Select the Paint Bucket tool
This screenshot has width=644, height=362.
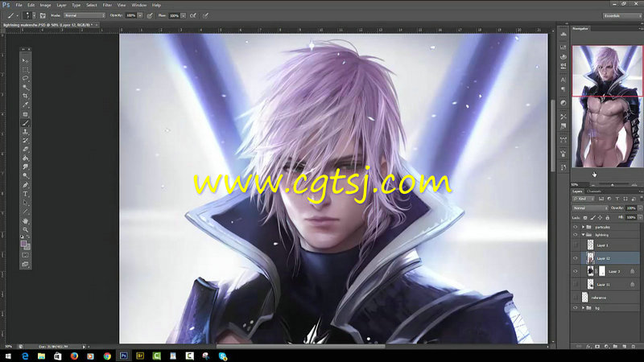[x=26, y=158]
